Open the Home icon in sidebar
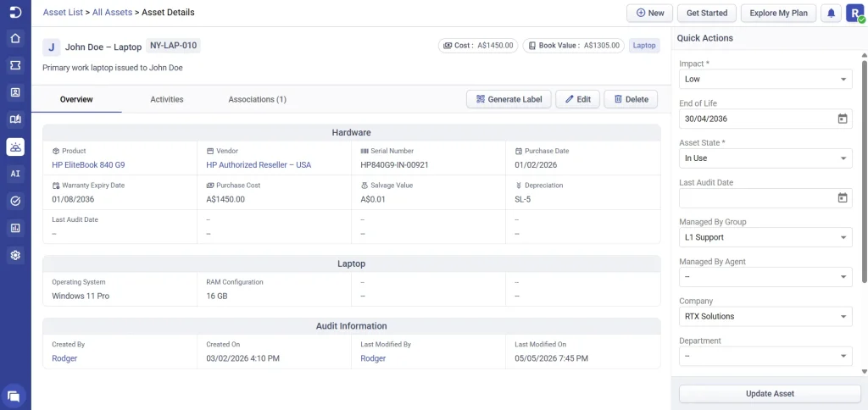The height and width of the screenshot is (410, 868). click(x=15, y=38)
